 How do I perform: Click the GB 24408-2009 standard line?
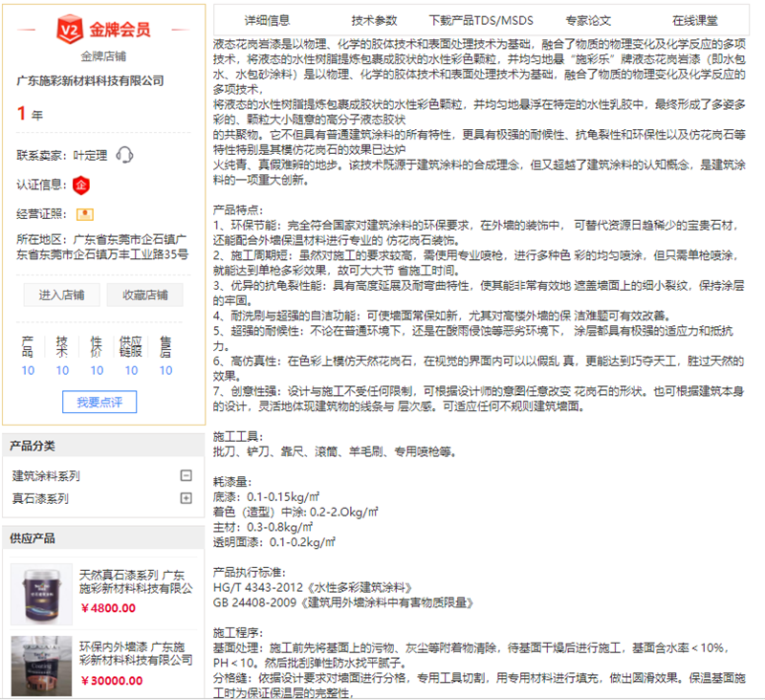[343, 602]
